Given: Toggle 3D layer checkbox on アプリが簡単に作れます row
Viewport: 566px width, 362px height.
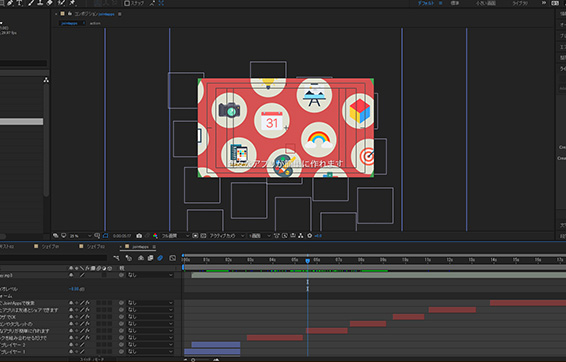Looking at the screenshot, I should coord(109,331).
